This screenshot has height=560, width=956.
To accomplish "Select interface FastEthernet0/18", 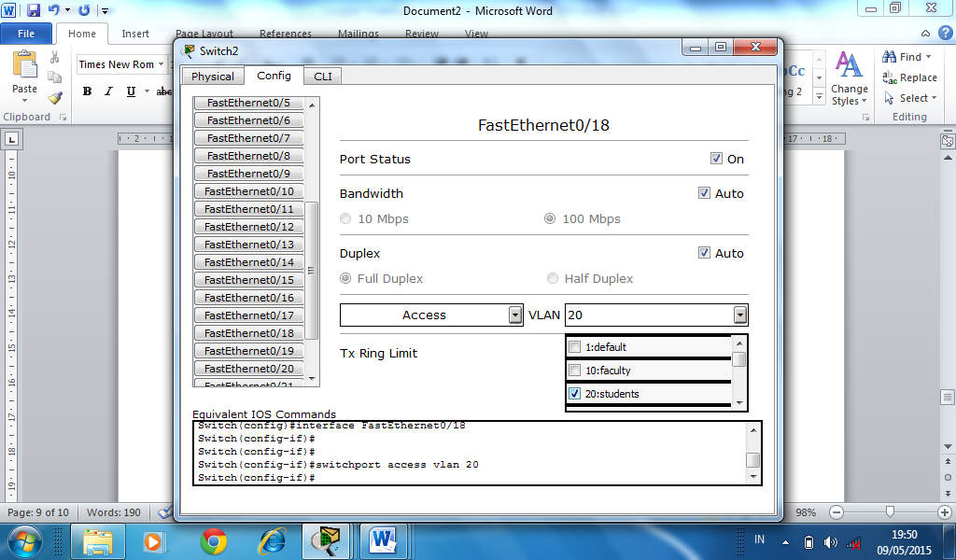I will [248, 332].
